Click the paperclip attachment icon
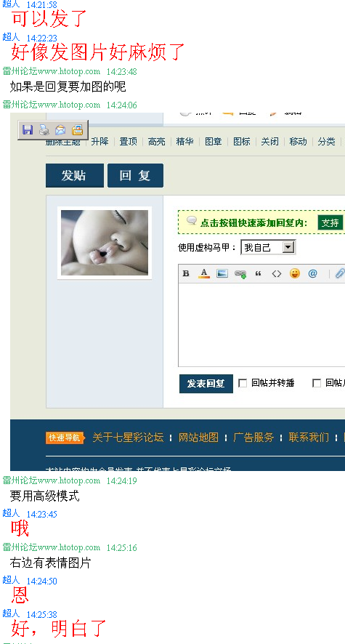Image resolution: width=345 pixels, height=644 pixels. click(x=340, y=273)
